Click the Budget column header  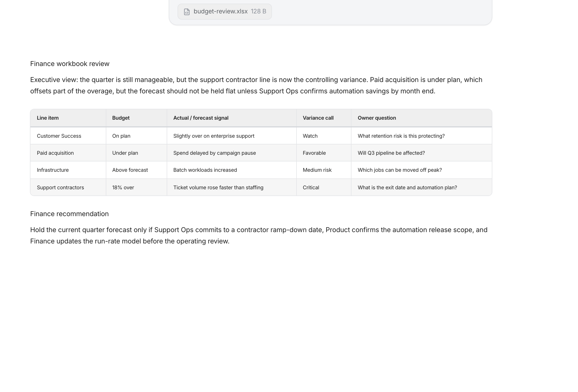coord(121,118)
